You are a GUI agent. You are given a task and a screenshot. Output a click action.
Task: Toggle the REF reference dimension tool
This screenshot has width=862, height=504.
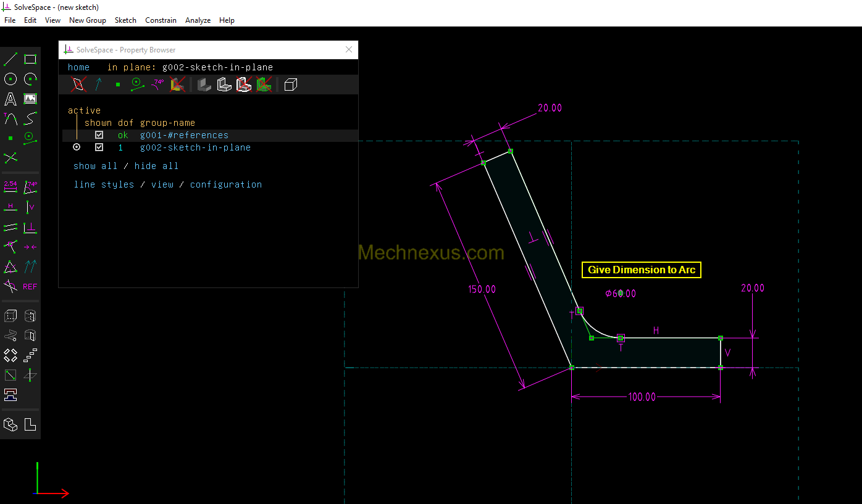[x=30, y=287]
